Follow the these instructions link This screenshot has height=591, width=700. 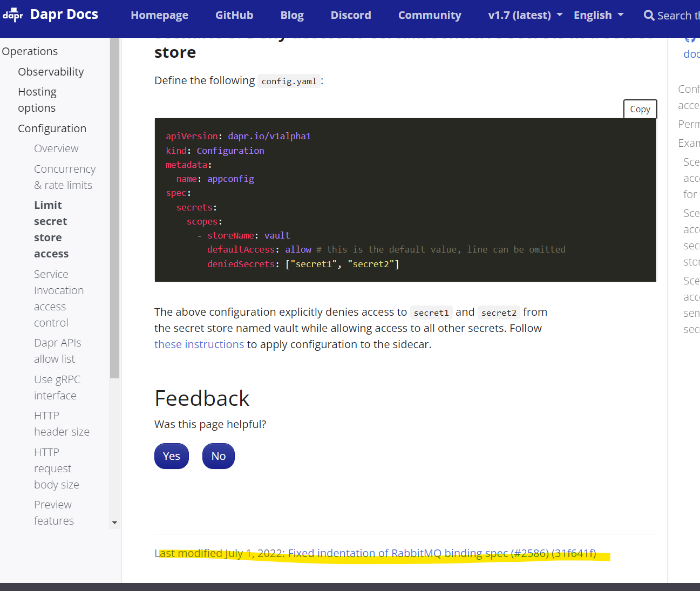(x=199, y=344)
